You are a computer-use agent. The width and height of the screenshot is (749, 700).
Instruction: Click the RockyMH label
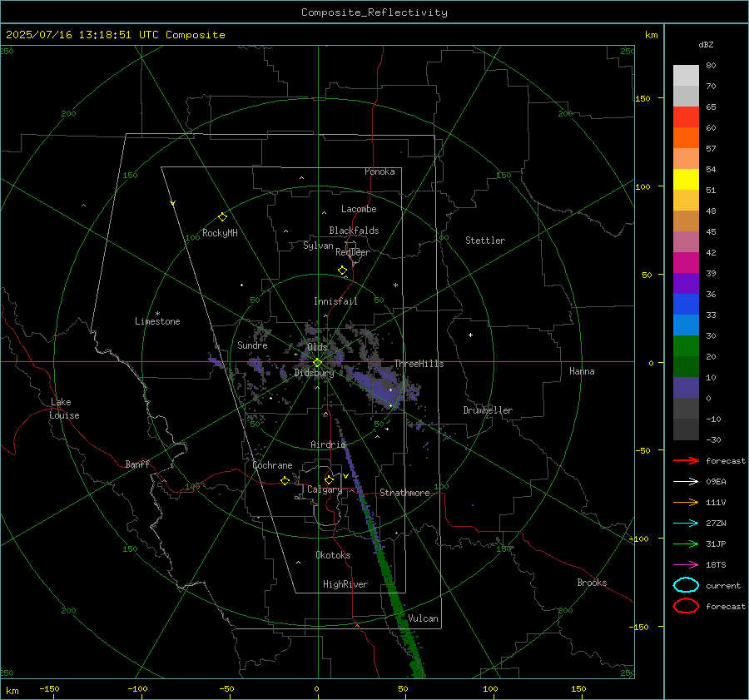(220, 233)
